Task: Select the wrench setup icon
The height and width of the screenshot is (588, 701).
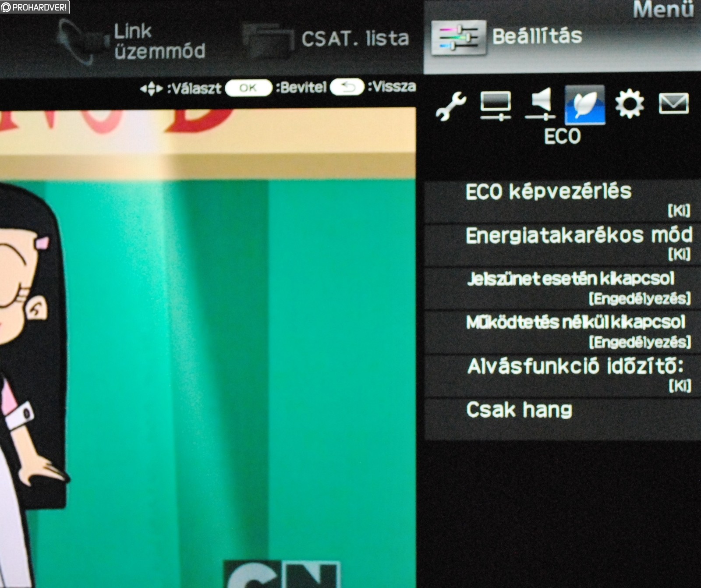Action: tap(451, 106)
